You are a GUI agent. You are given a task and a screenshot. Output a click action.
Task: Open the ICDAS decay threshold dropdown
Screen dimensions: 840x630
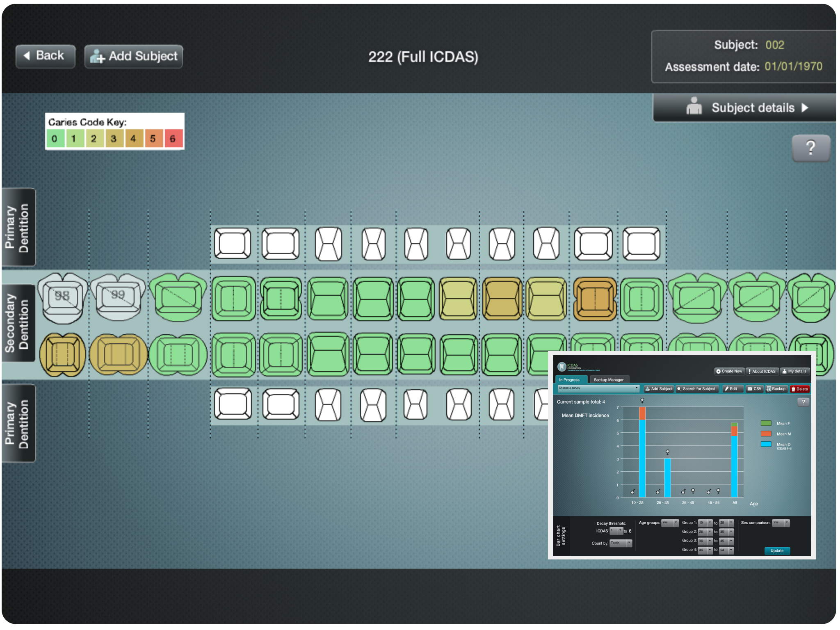tap(616, 531)
